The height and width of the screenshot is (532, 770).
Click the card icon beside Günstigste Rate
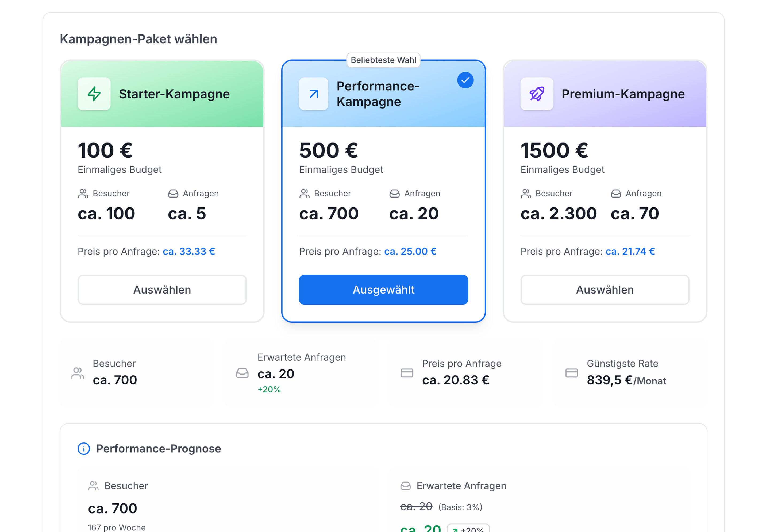(571, 373)
